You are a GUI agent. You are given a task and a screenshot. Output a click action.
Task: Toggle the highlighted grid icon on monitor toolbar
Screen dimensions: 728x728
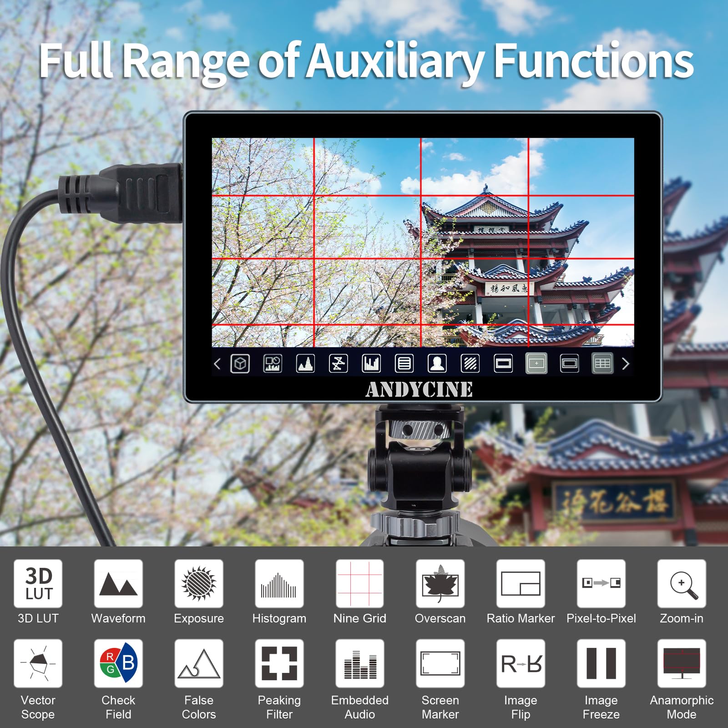click(602, 364)
